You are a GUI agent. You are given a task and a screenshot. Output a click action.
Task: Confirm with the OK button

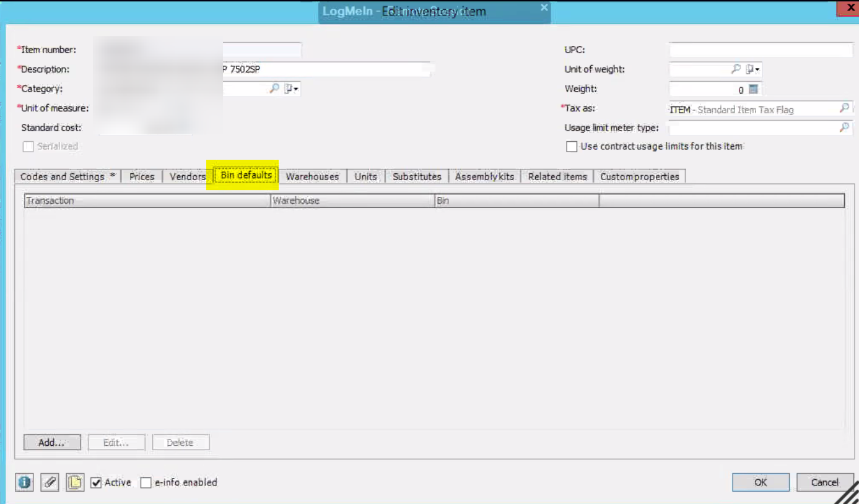pos(761,482)
